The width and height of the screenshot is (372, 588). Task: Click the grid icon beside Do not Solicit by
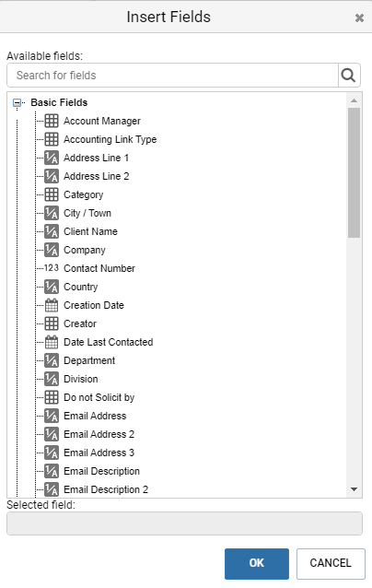pyautogui.click(x=52, y=397)
